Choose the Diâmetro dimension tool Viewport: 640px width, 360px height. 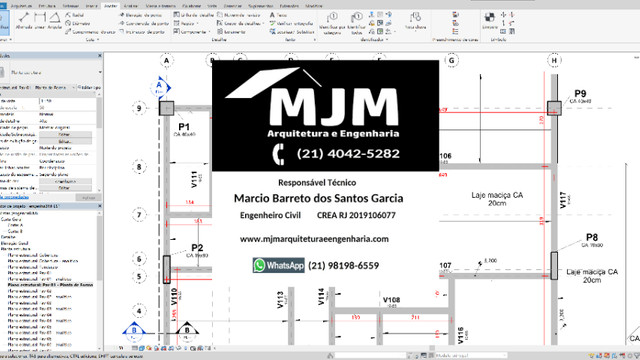pyautogui.click(x=78, y=23)
